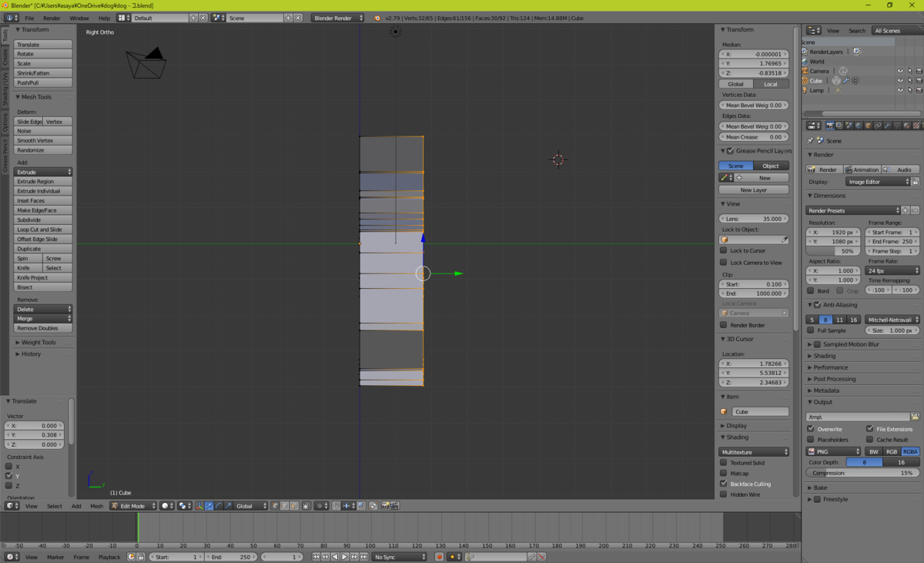Image resolution: width=924 pixels, height=563 pixels.
Task: Open the File menu
Action: (29, 18)
